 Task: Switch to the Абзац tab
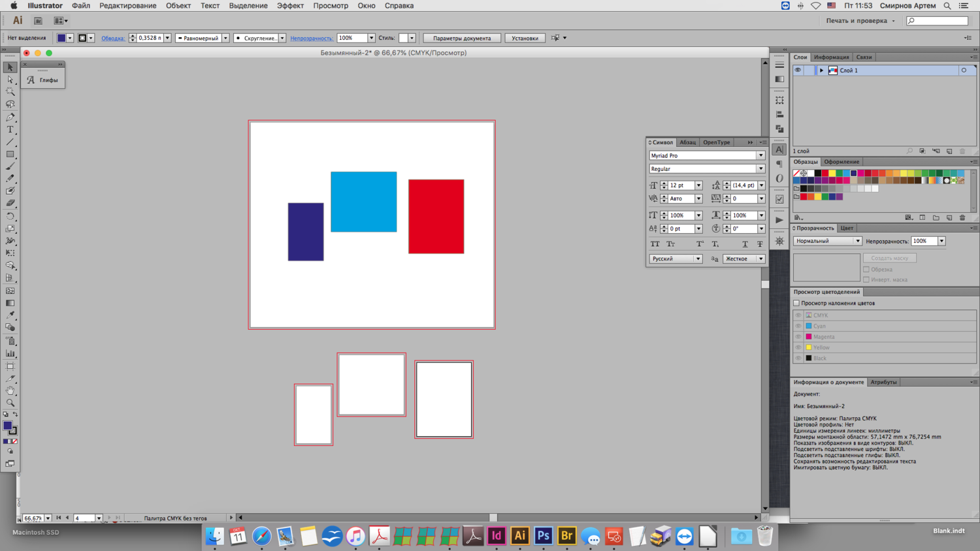pyautogui.click(x=687, y=142)
